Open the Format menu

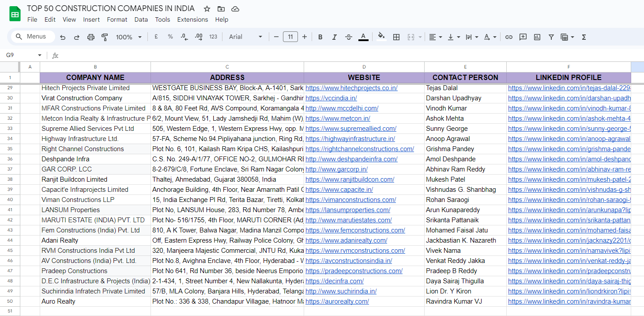coord(117,19)
